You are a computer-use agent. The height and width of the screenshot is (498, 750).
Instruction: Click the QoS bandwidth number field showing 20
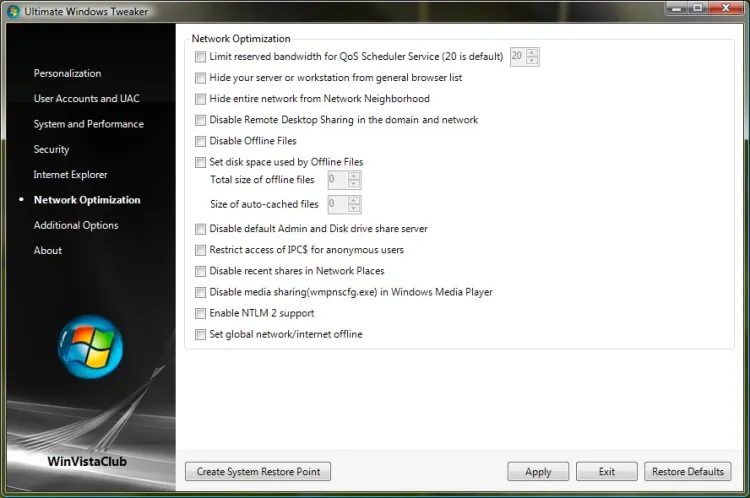(518, 57)
